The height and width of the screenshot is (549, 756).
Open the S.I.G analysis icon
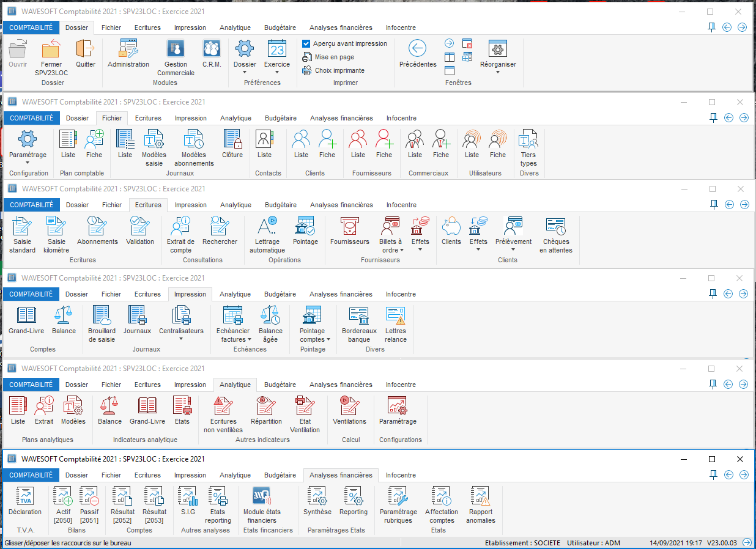(188, 496)
